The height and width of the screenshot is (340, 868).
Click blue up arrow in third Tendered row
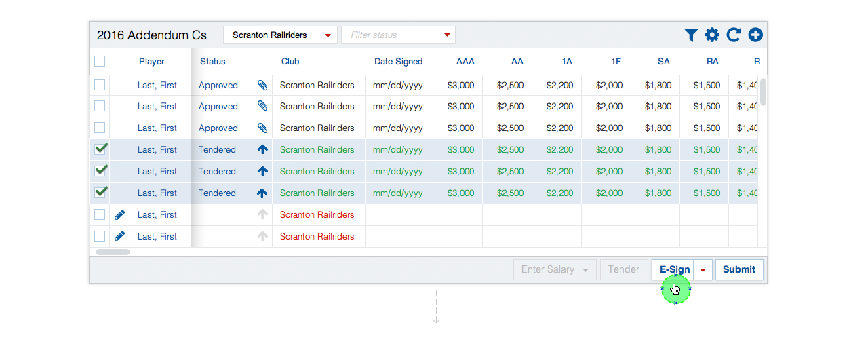click(x=262, y=193)
